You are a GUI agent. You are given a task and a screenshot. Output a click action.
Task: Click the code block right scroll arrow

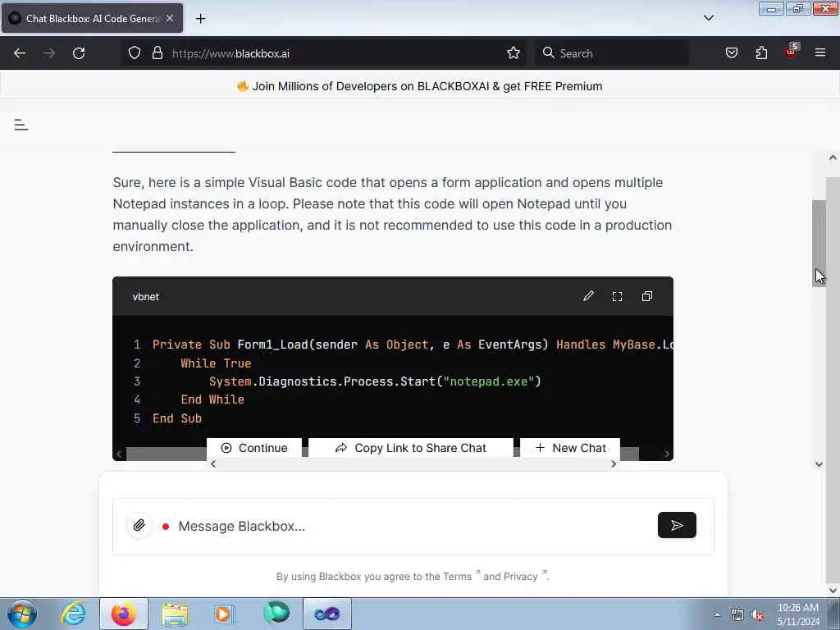click(666, 454)
